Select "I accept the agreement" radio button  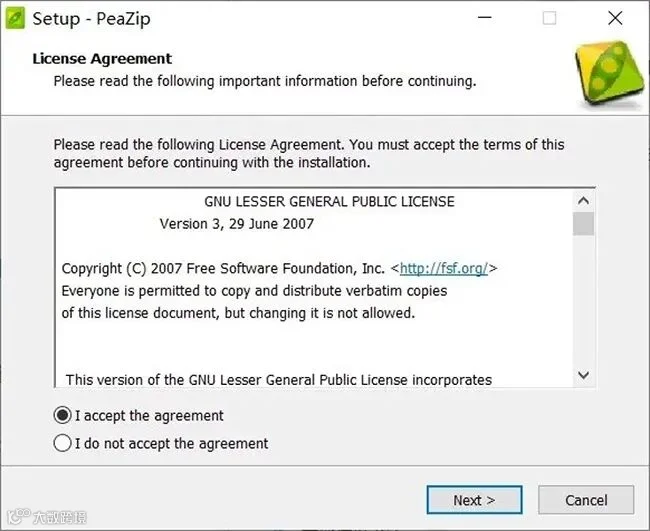(63, 415)
